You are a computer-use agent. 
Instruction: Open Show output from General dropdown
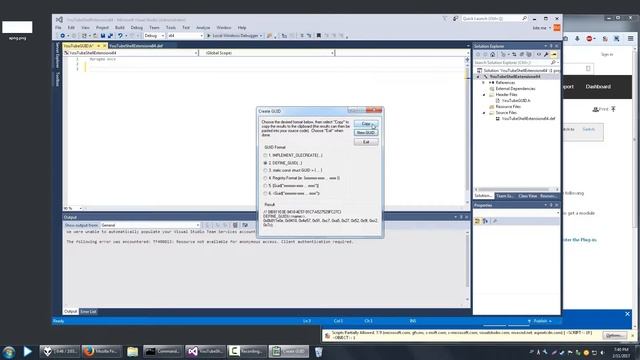(150, 225)
